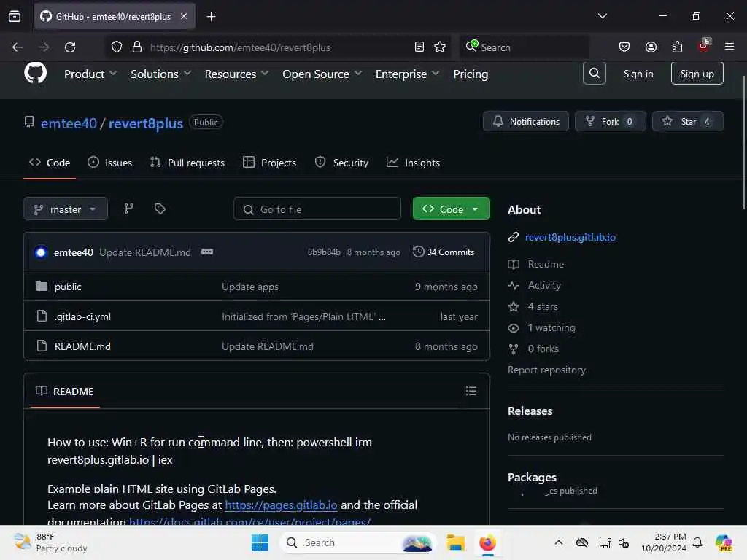This screenshot has width=747, height=560.
Task: Expand commit message ellipsis icon
Action: pyautogui.click(x=206, y=252)
